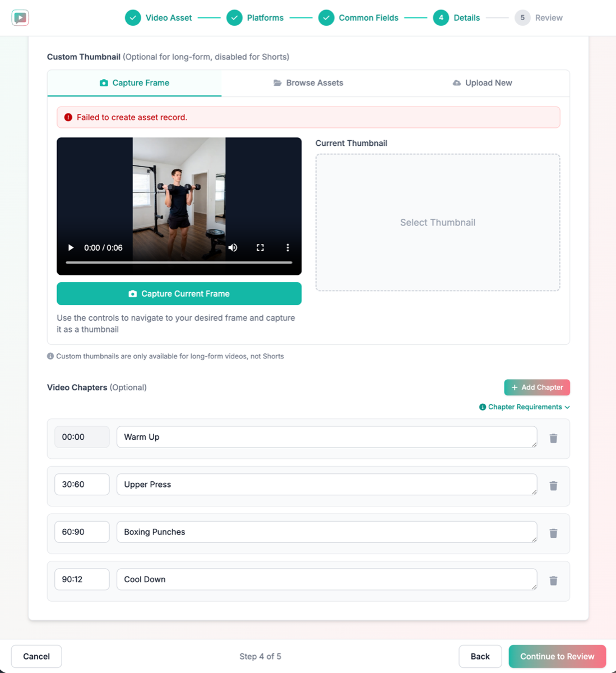
Task: Add a new chapter
Action: click(x=536, y=387)
